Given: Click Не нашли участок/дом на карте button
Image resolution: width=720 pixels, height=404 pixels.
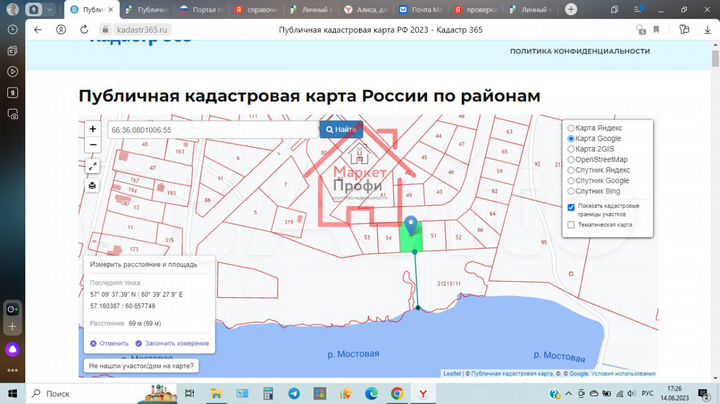Looking at the screenshot, I should 141,366.
